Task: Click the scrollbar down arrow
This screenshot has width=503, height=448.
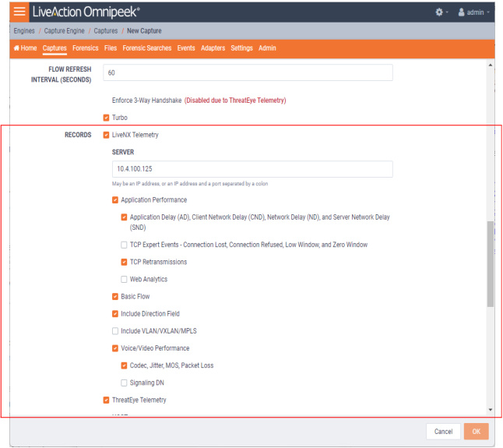Action: point(491,410)
